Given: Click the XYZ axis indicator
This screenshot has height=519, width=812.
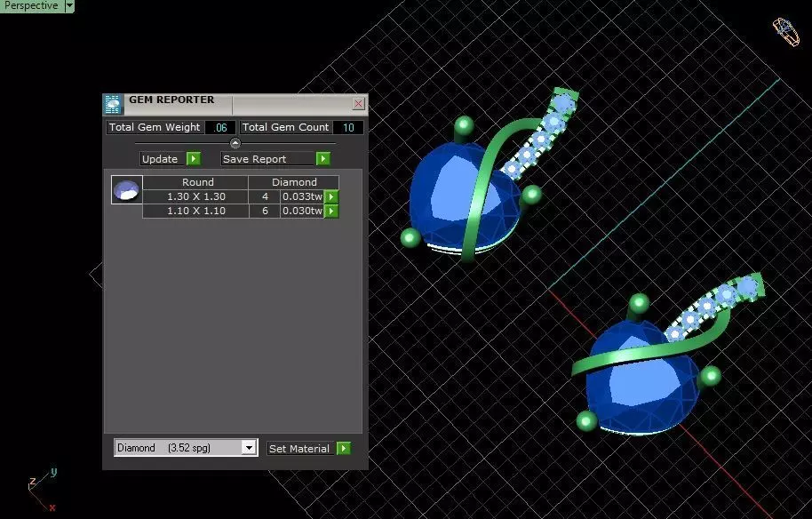Looking at the screenshot, I should [x=43, y=489].
